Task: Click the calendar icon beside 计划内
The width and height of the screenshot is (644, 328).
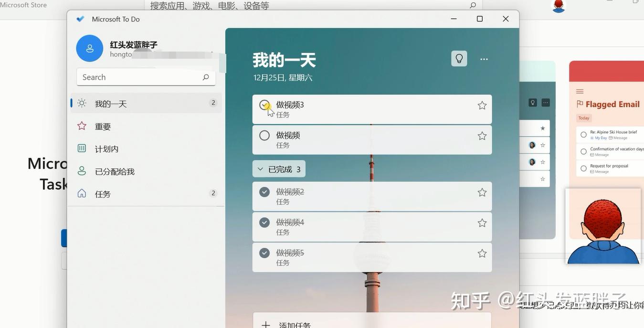Action: (x=82, y=148)
